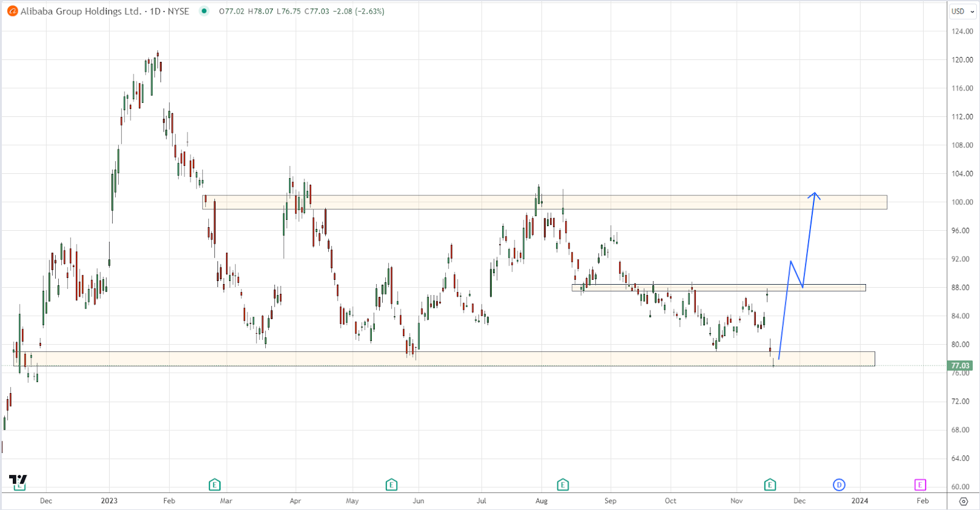Open the earnings marker before June

[x=391, y=485]
